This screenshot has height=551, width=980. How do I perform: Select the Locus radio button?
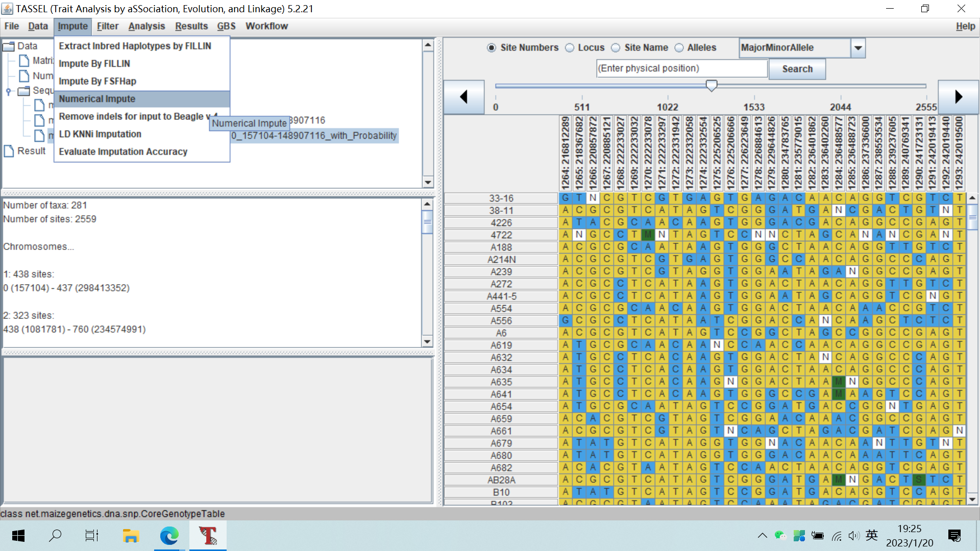pyautogui.click(x=569, y=47)
